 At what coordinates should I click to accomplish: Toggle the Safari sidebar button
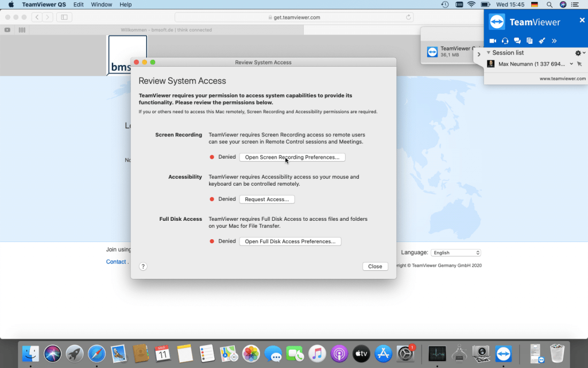click(x=64, y=17)
